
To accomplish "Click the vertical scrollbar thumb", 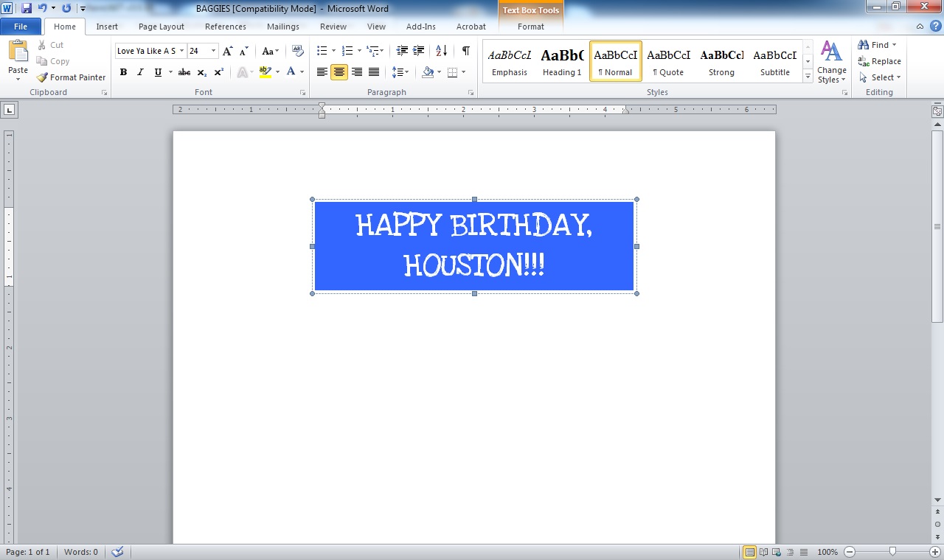I will [937, 226].
